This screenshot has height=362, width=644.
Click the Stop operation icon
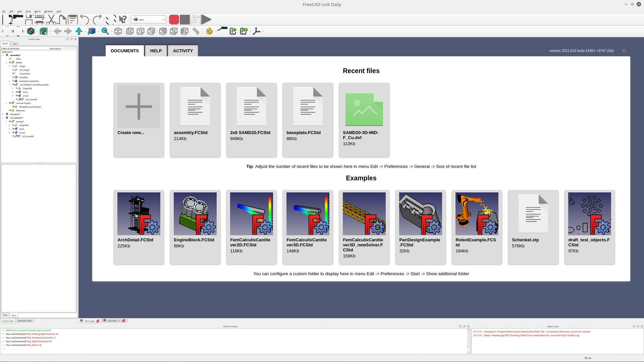tap(184, 19)
